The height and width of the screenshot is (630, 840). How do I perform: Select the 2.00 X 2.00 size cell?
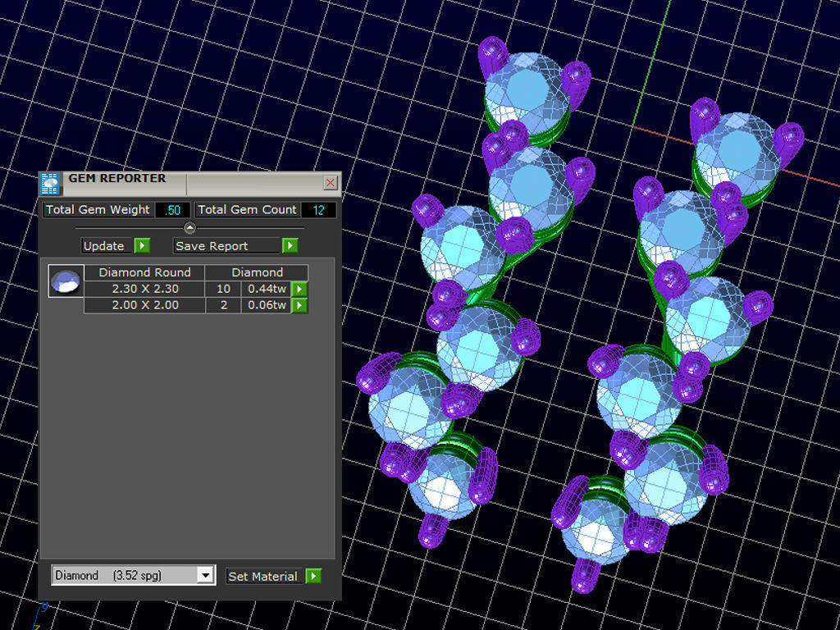(x=145, y=305)
